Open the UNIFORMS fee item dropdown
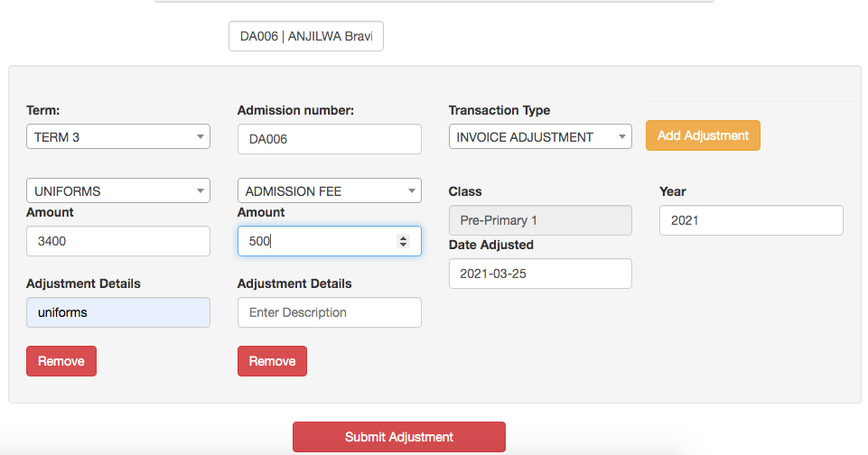868x455 pixels. click(118, 191)
